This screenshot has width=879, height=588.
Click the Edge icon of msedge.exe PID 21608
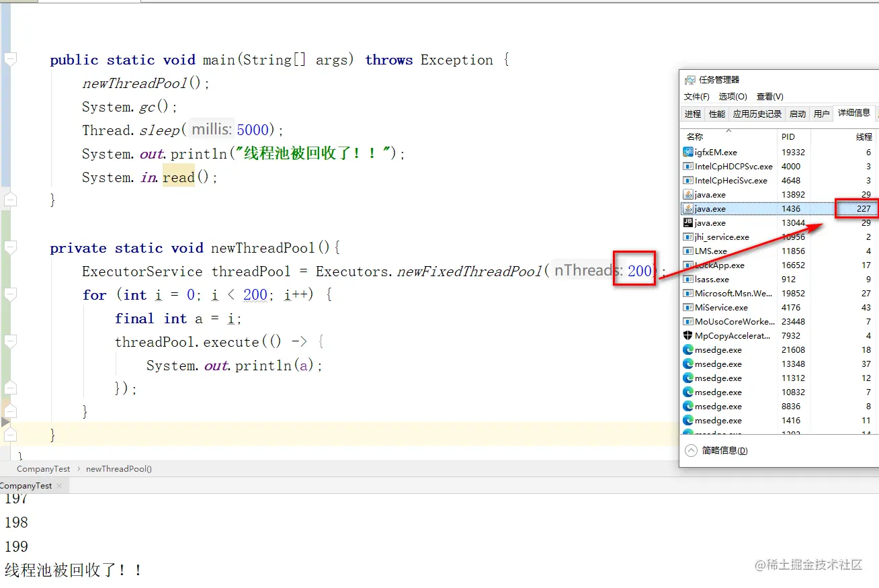[x=688, y=349]
